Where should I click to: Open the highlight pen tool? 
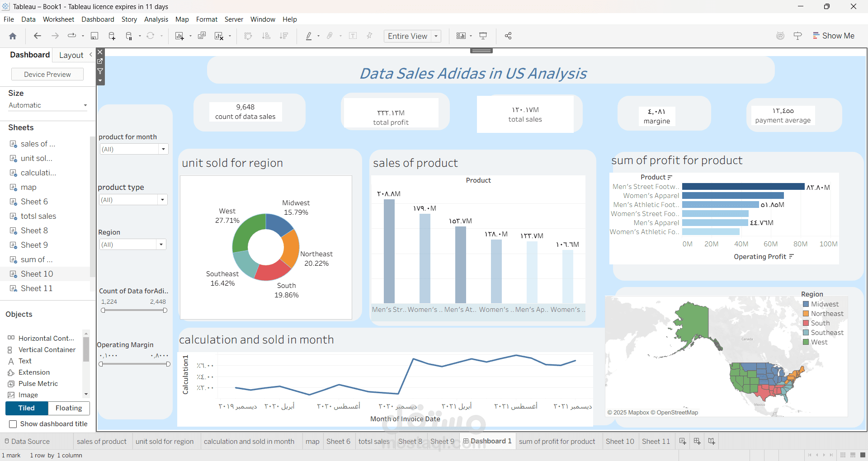tap(309, 36)
